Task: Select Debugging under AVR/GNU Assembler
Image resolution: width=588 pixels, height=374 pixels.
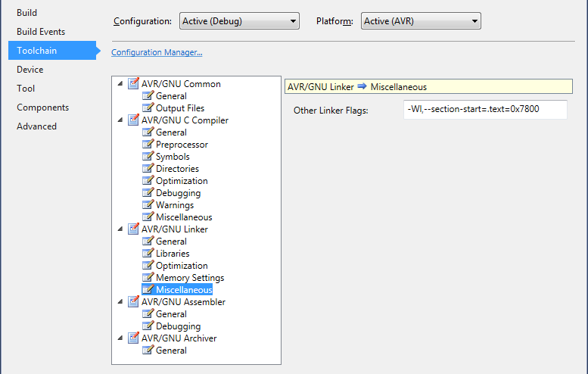Action: (178, 326)
